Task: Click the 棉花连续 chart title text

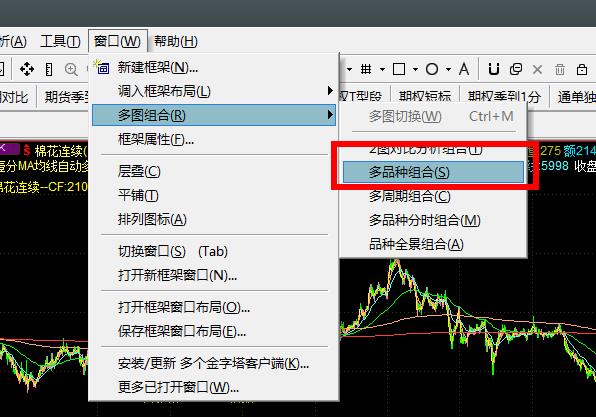Action: pos(61,151)
